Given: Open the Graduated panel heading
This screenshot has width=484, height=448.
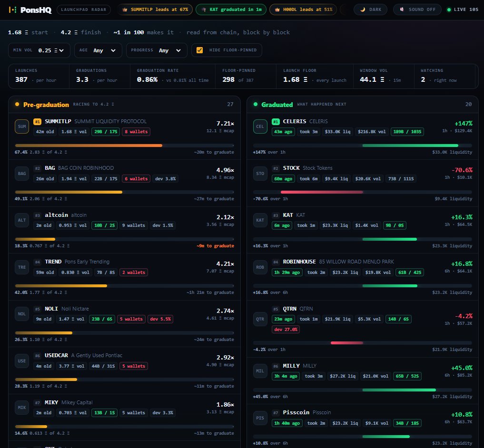Looking at the screenshot, I should [277, 105].
